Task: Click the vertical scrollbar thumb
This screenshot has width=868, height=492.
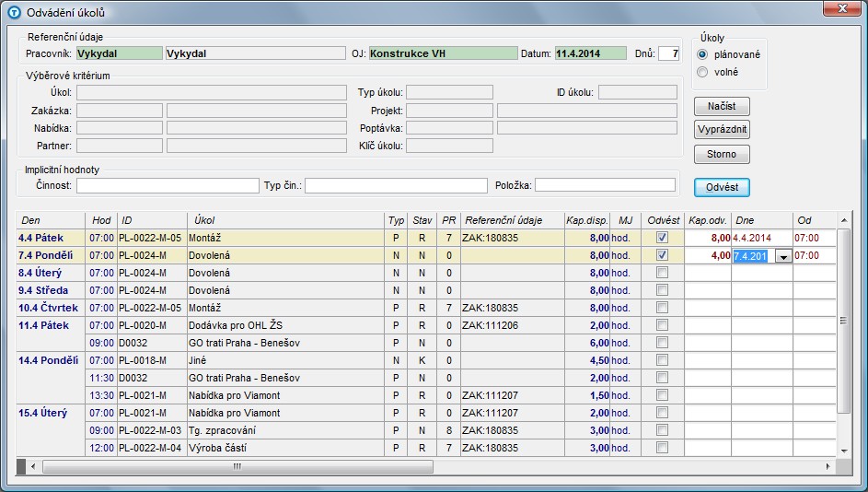Action: click(844, 321)
